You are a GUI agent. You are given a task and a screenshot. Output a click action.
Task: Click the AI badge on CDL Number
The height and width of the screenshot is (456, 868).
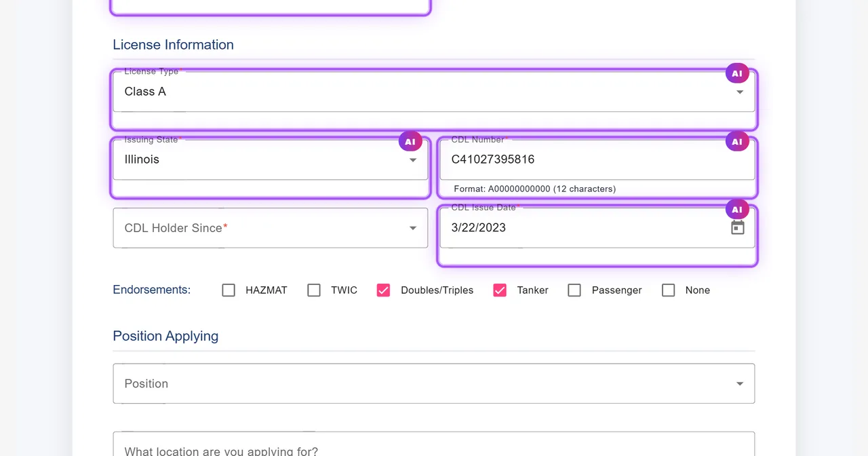click(x=737, y=142)
